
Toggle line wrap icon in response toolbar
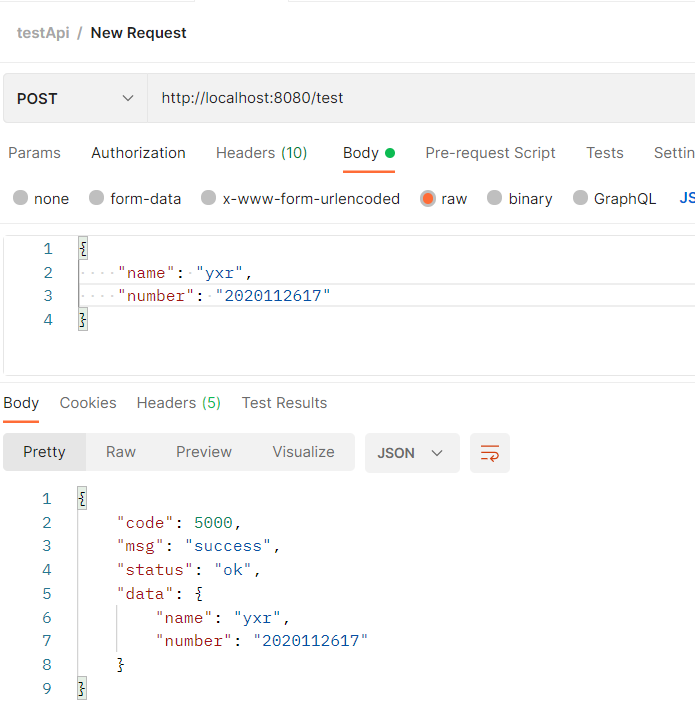(490, 453)
